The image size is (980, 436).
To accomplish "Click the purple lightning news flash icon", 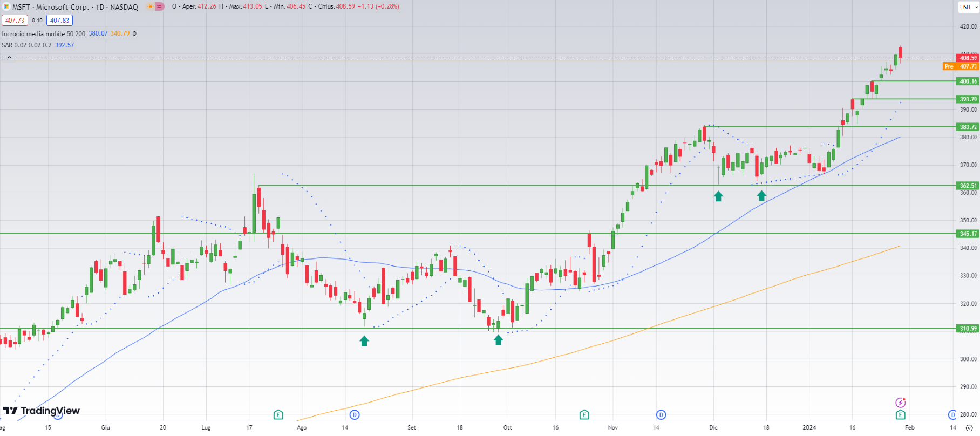I will (x=900, y=403).
